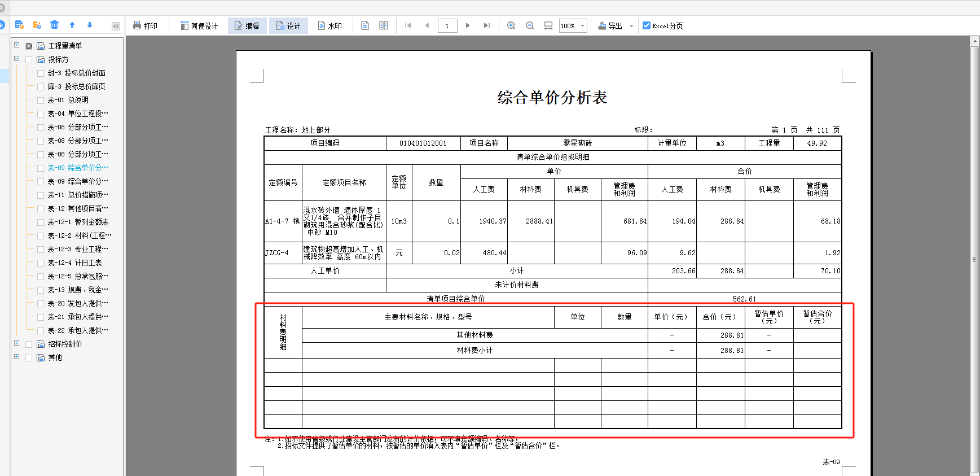Toggle 编辑 edit mode
Screen dimensions: 980x476
[247, 26]
